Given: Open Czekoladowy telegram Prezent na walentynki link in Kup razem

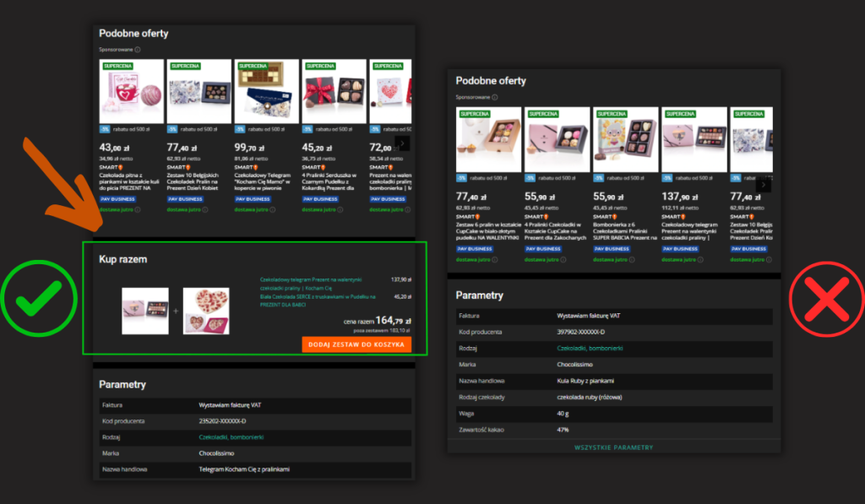Looking at the screenshot, I should point(311,284).
